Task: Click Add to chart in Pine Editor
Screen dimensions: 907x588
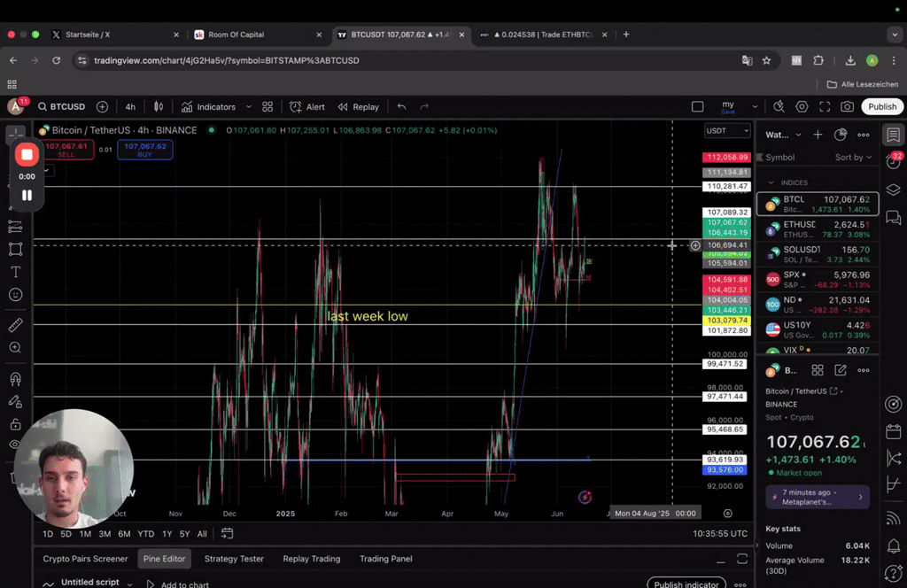Action: [178, 584]
